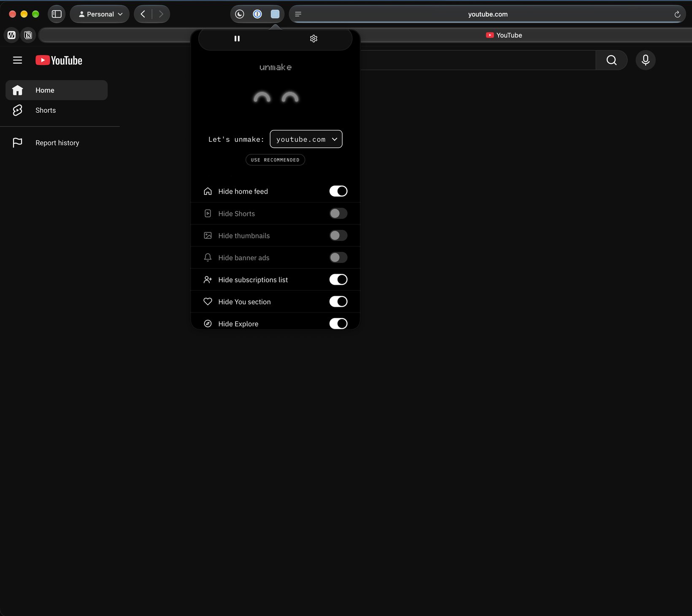The image size is (692, 616).
Task: Click the Hide Shorts label
Action: pos(236,214)
